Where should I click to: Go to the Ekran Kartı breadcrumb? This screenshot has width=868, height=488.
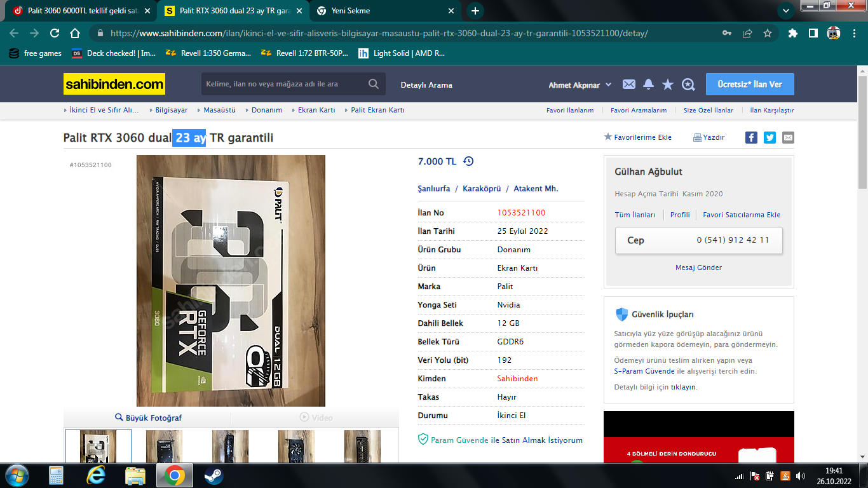pos(316,110)
